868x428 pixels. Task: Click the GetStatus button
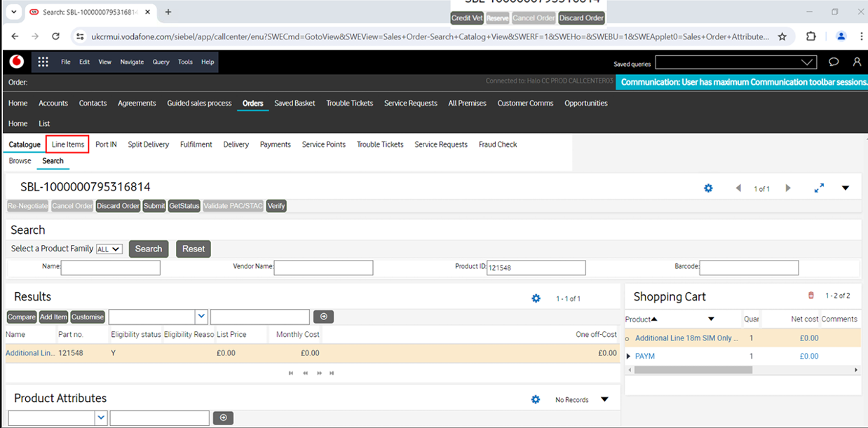point(184,206)
